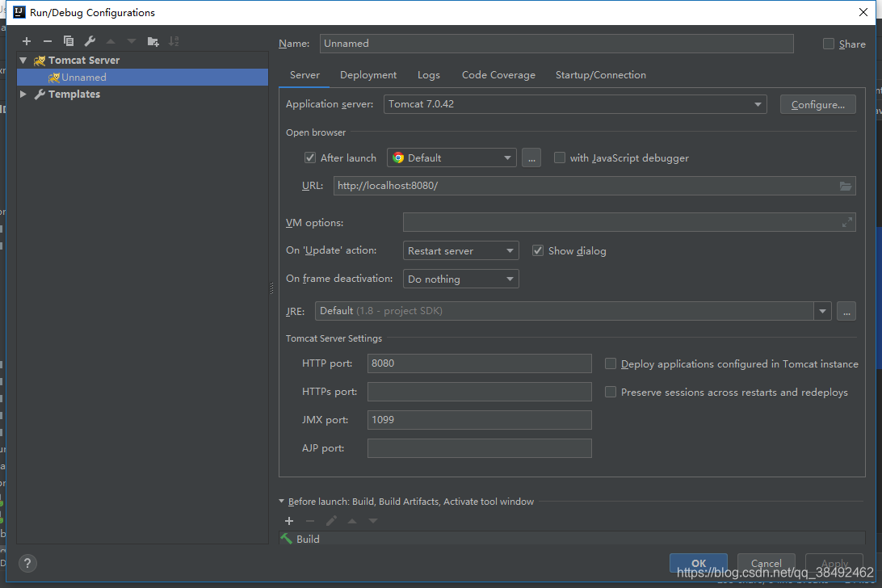Open On 'Update' action dropdown

pyautogui.click(x=460, y=251)
